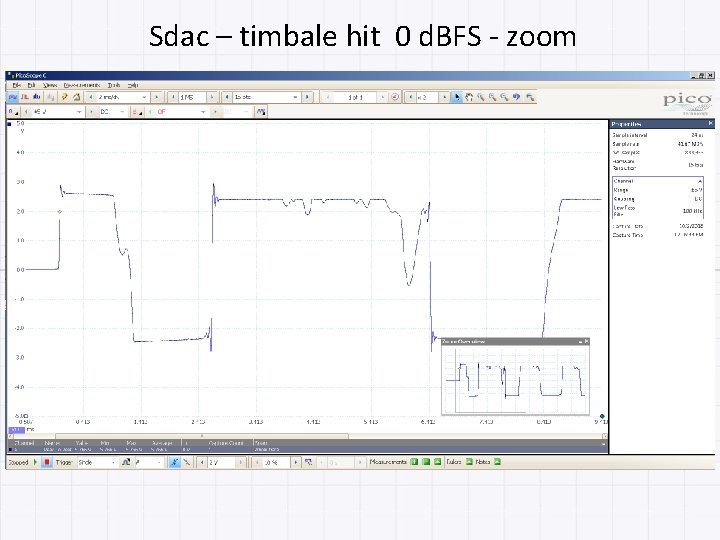Open the Tools menu
This screenshot has height=540, width=720.
click(114, 85)
